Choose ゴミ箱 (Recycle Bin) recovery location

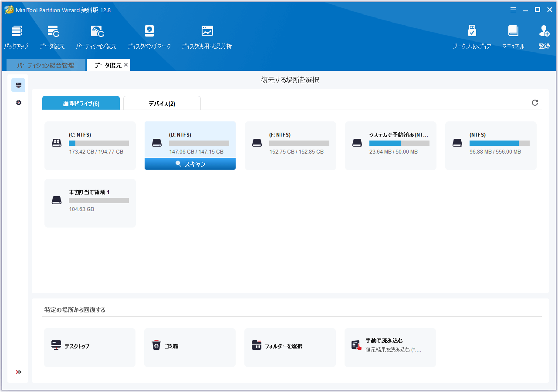click(190, 346)
